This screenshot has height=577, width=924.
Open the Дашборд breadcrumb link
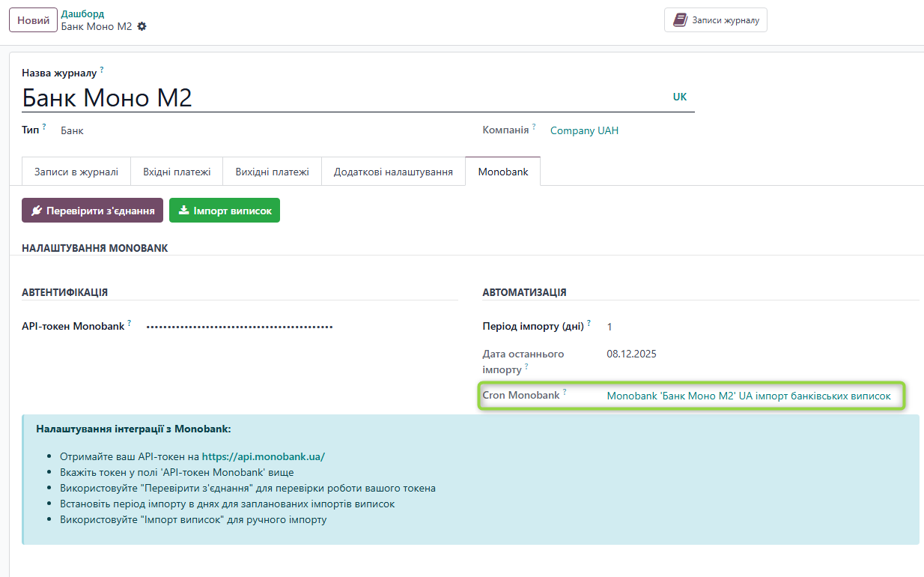[x=82, y=13]
